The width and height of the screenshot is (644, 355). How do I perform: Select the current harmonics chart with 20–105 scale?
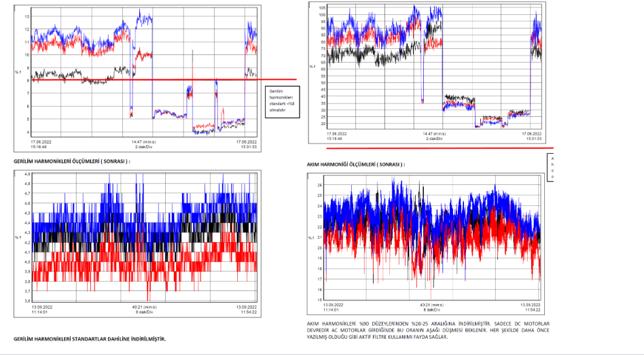pyautogui.click(x=427, y=73)
